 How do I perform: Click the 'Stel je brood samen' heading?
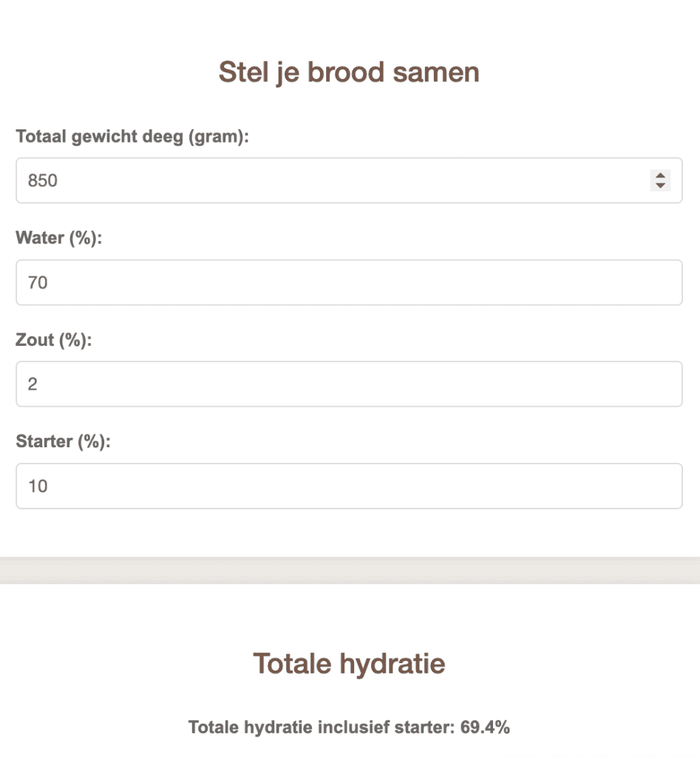pos(349,73)
